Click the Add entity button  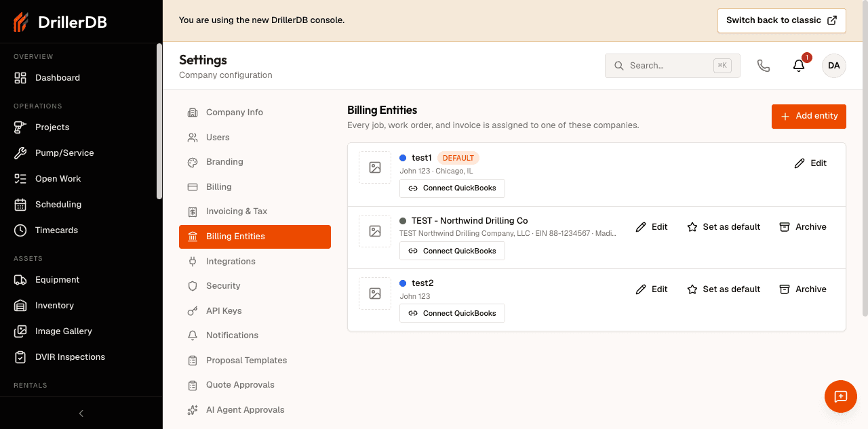pyautogui.click(x=809, y=117)
